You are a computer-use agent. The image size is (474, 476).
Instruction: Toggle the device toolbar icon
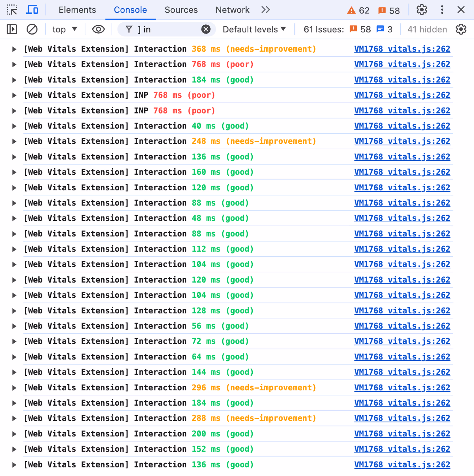pos(32,10)
